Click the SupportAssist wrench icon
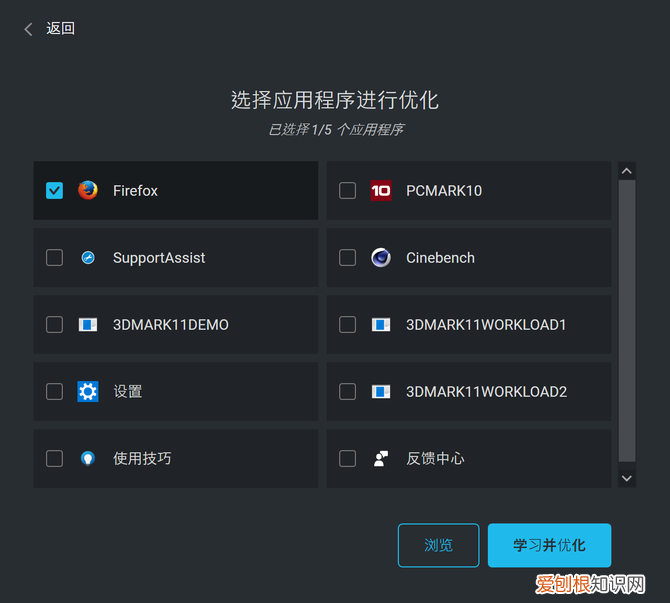670x603 pixels. point(88,258)
